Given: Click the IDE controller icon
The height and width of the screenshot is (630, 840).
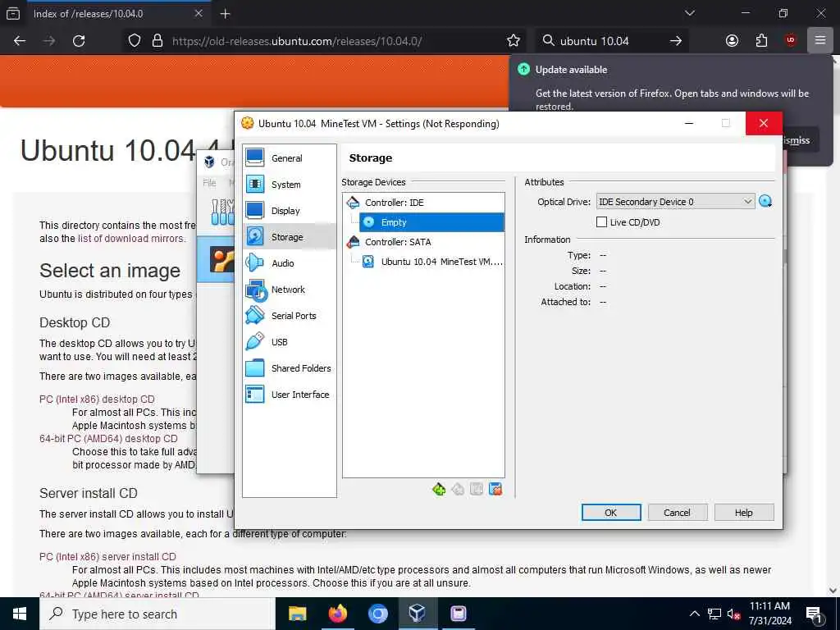Looking at the screenshot, I should pyautogui.click(x=353, y=203).
